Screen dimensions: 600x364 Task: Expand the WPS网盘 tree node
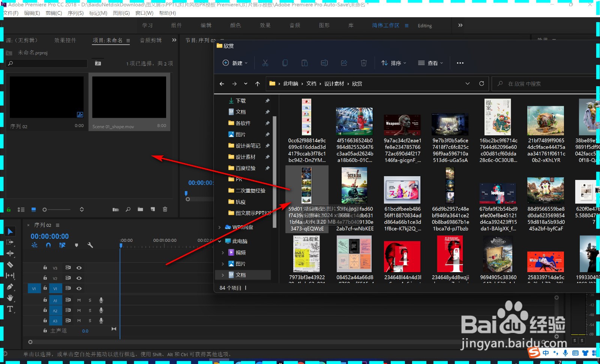[x=220, y=227]
